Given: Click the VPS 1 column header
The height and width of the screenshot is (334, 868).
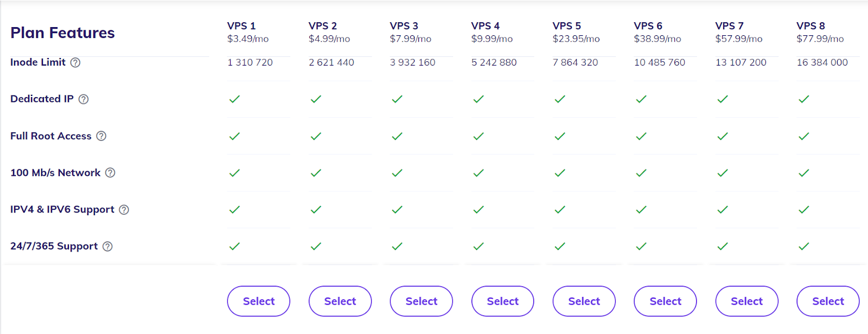Looking at the screenshot, I should pyautogui.click(x=241, y=26).
